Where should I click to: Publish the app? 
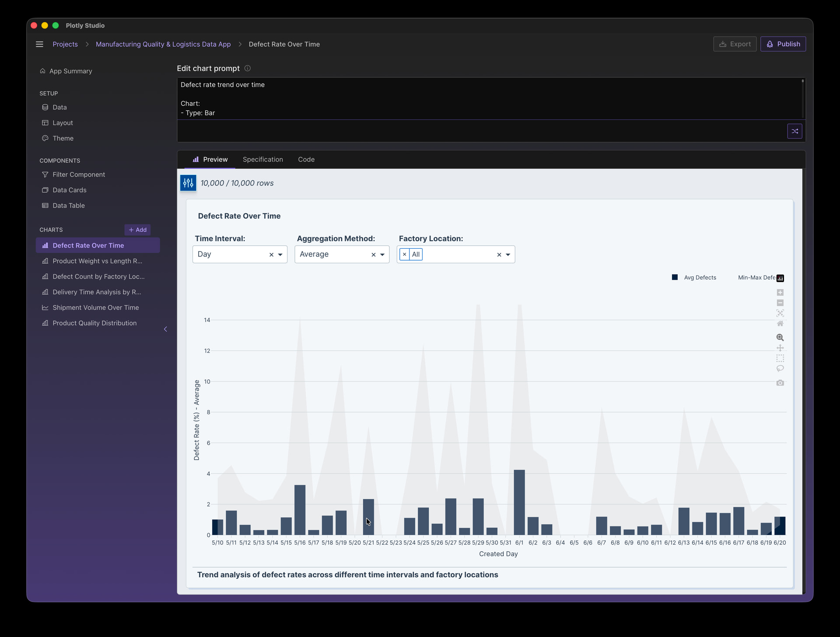tap(783, 44)
